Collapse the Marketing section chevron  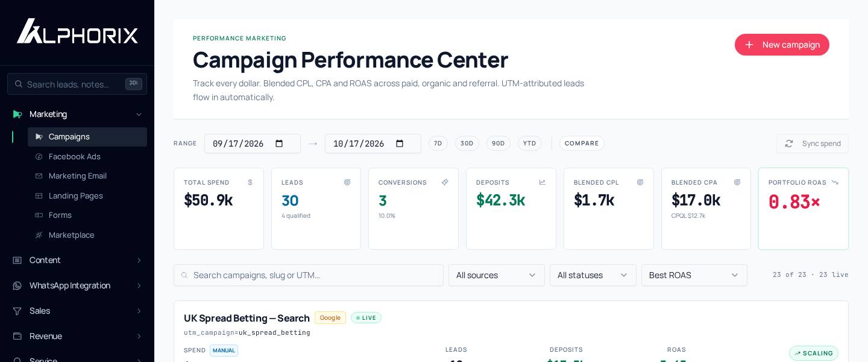click(x=139, y=114)
